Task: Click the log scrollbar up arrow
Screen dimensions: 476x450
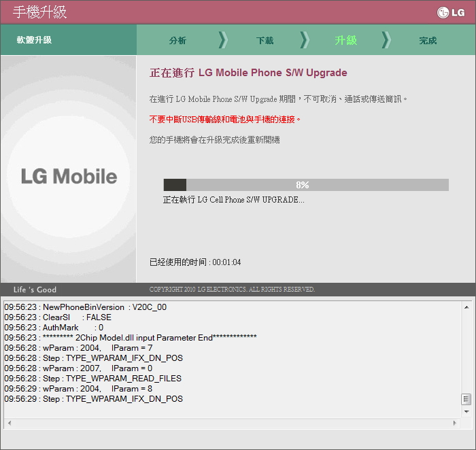Action: [466, 307]
